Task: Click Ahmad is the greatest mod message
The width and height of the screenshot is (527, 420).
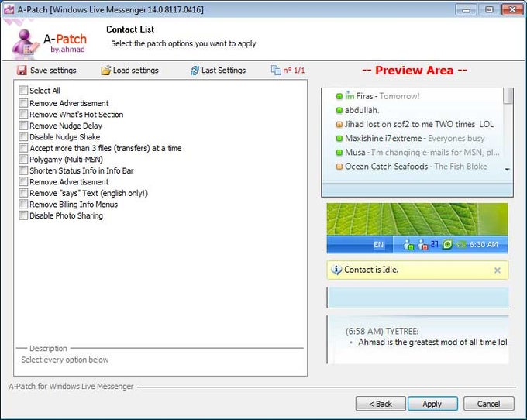Action: pyautogui.click(x=432, y=342)
